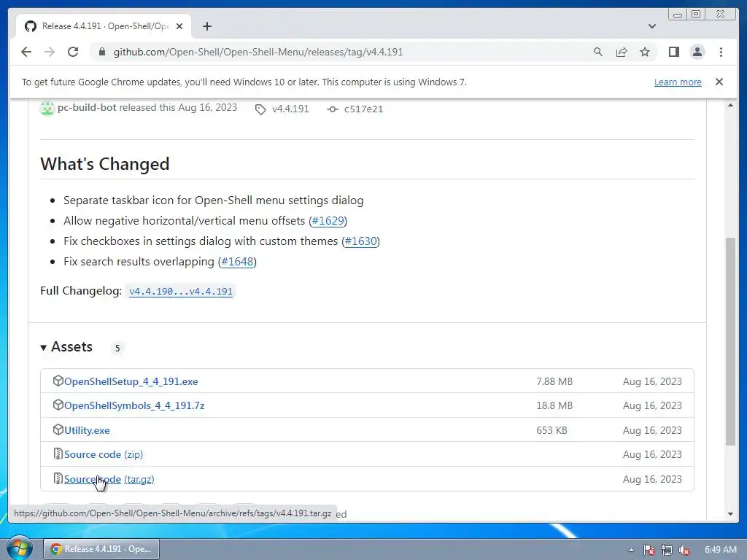
Task: Click the tag icon beside v4.4.191
Action: pos(260,109)
